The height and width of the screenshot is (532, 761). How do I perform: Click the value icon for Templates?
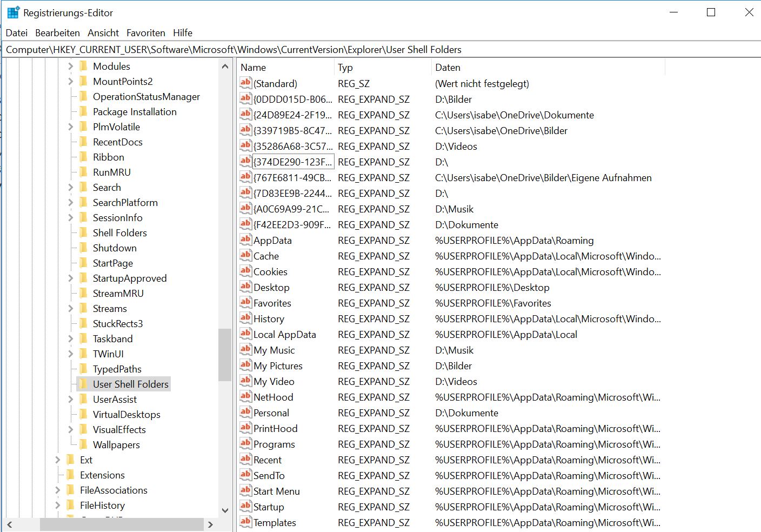point(246,522)
